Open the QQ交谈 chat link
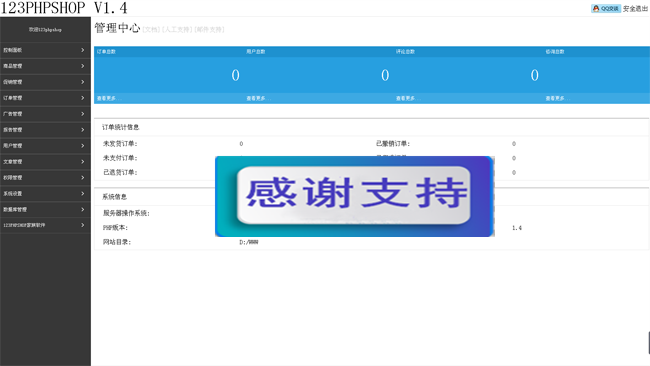 pyautogui.click(x=606, y=8)
